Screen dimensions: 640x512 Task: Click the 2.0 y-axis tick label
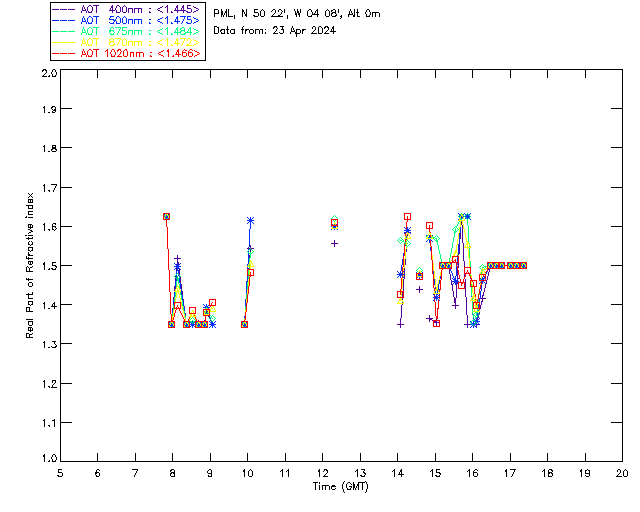pos(49,73)
